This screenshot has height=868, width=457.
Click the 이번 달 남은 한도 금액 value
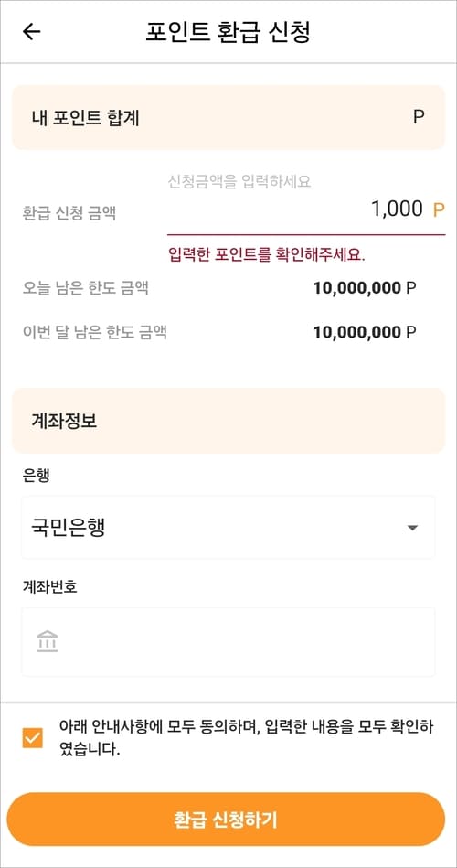tap(365, 332)
